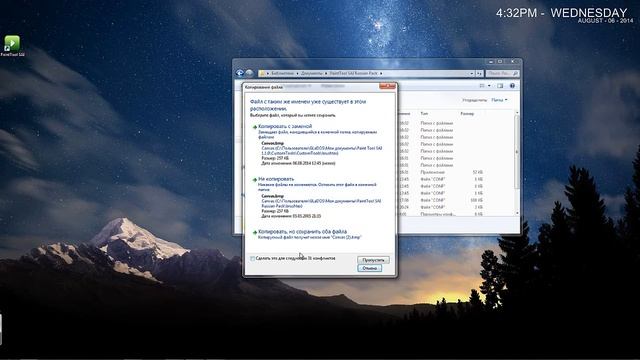Viewport: 640px width, 360px height.
Task: Click the search magnifier icon
Action: [x=516, y=73]
